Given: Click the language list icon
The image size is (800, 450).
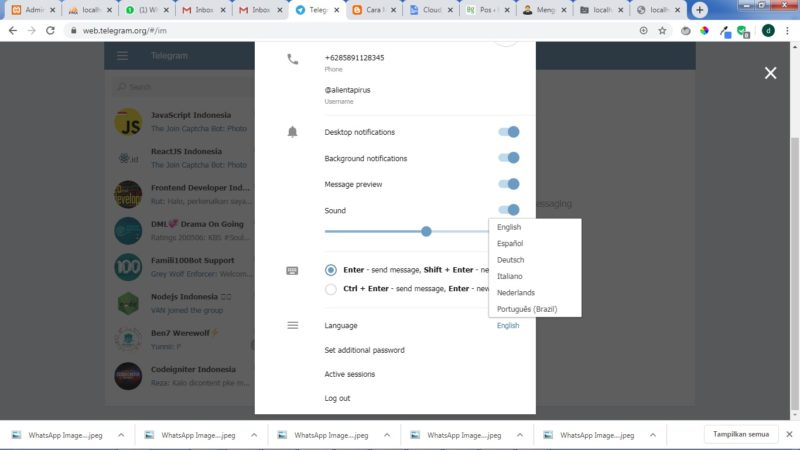Looking at the screenshot, I should (x=292, y=325).
